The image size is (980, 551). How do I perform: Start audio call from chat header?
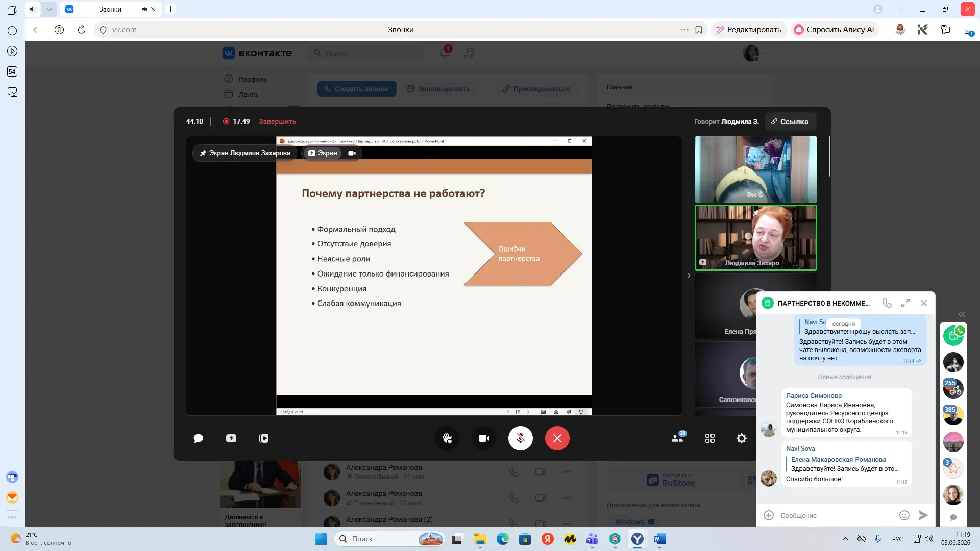887,303
